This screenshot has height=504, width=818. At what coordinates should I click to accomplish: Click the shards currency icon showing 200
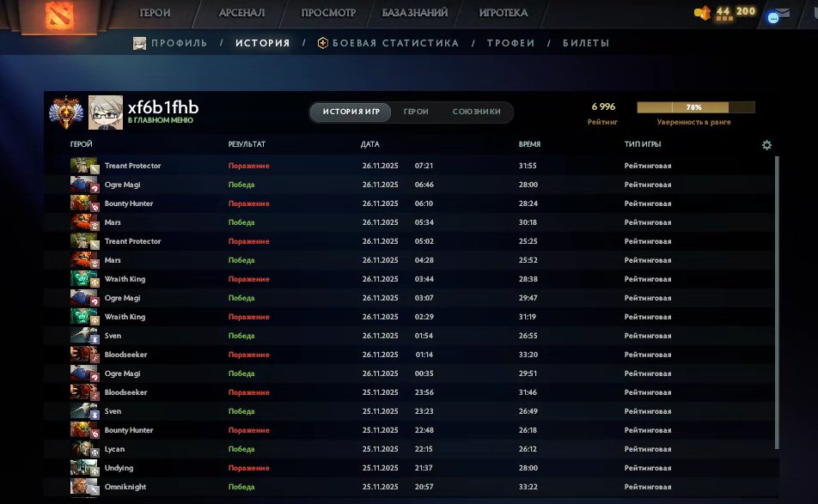(x=698, y=12)
